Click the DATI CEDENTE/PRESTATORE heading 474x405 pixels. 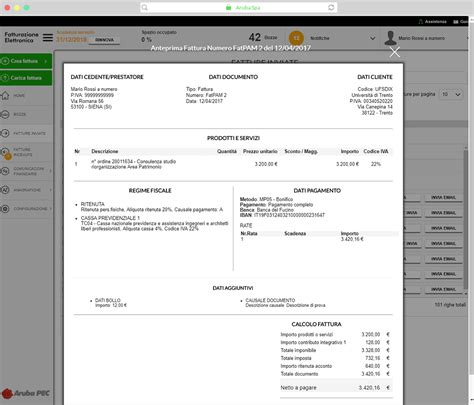[x=107, y=77]
